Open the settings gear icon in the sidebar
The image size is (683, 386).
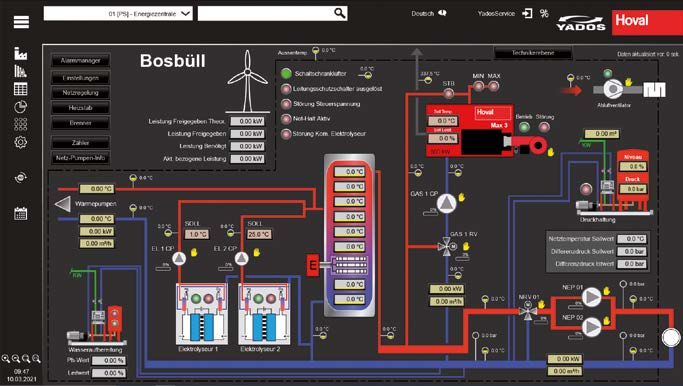coord(20,142)
